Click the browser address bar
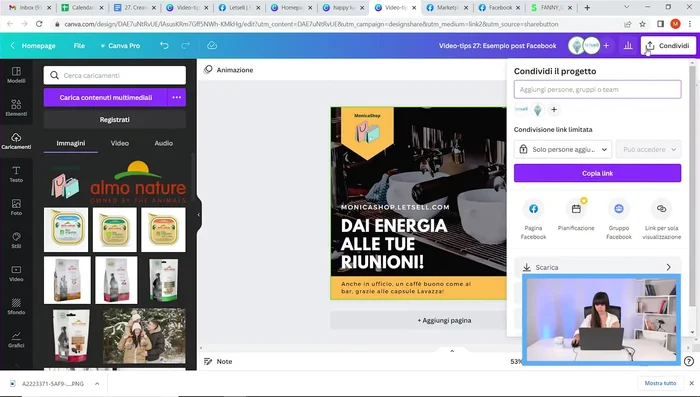Viewport: 700px width, 397px height. [x=311, y=24]
